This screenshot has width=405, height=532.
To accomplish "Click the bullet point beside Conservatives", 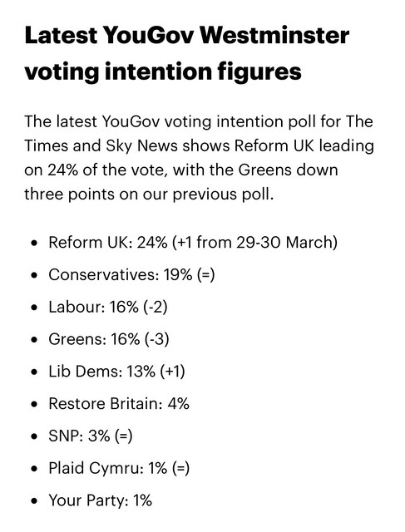I will click(33, 275).
